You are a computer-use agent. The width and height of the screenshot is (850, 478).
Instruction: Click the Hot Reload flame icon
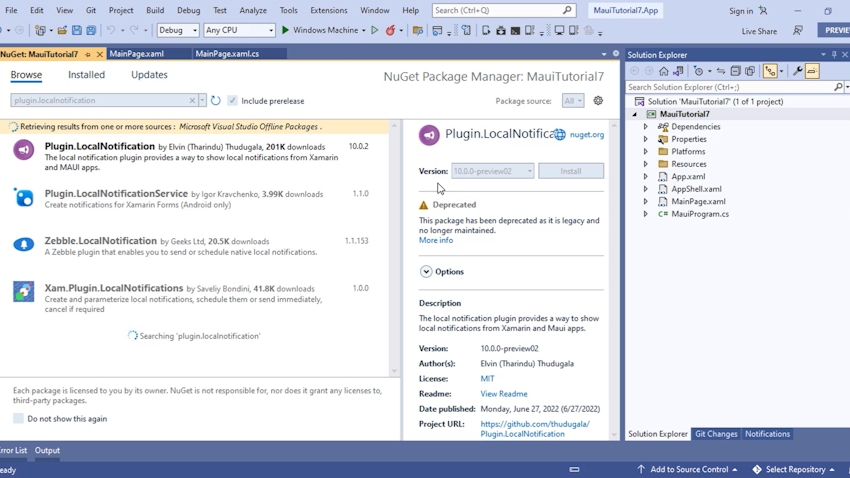390,30
